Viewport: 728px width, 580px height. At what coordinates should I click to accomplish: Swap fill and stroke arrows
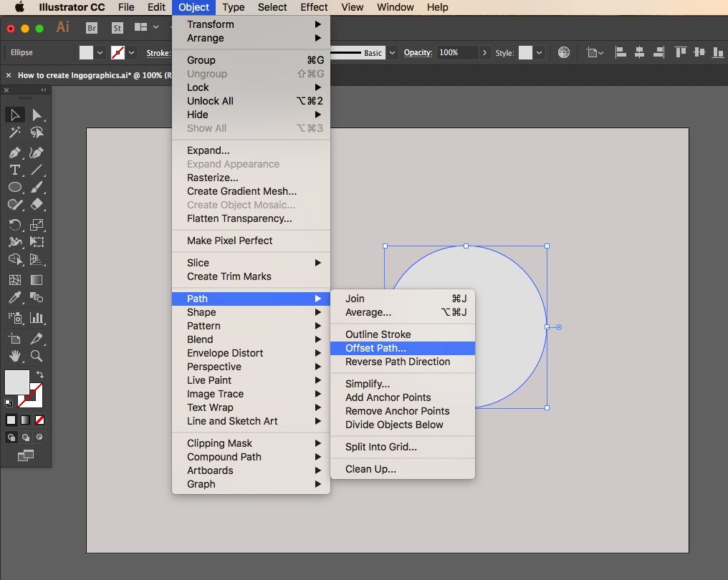pos(40,374)
